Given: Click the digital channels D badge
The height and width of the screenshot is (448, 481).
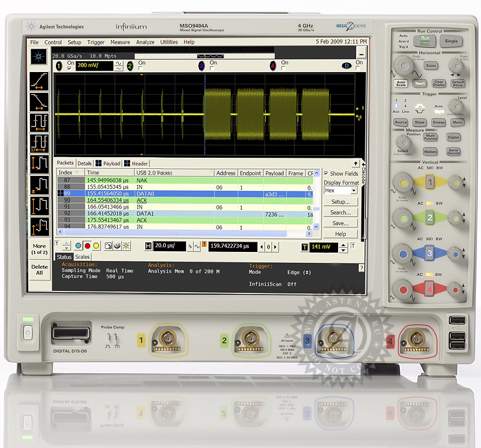Looking at the screenshot, I should (346, 66).
